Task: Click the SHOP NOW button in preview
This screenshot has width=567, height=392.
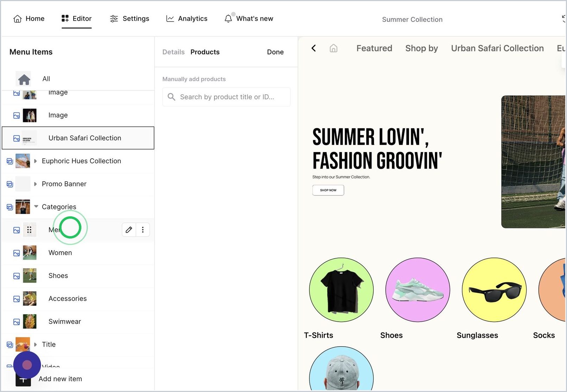Action: click(x=328, y=190)
